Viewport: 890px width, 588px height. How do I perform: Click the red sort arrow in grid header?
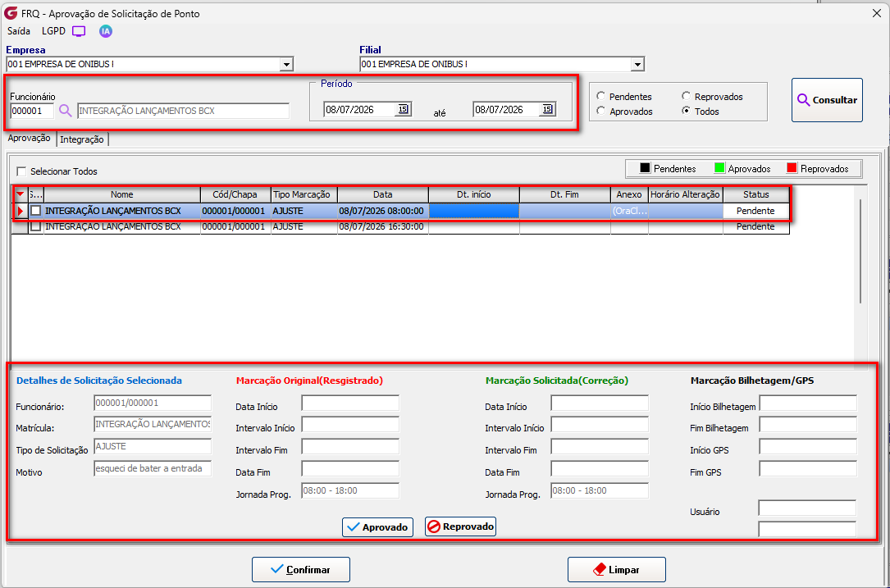coord(21,194)
